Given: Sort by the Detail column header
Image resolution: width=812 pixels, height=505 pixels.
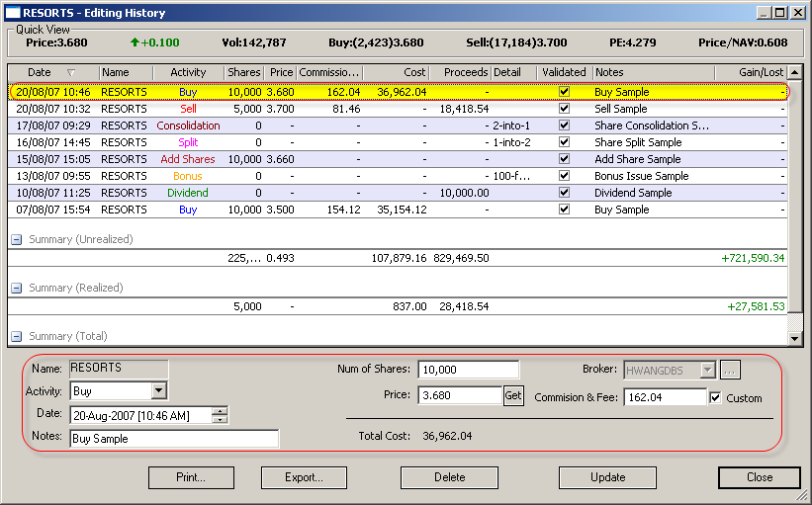Looking at the screenshot, I should (513, 72).
